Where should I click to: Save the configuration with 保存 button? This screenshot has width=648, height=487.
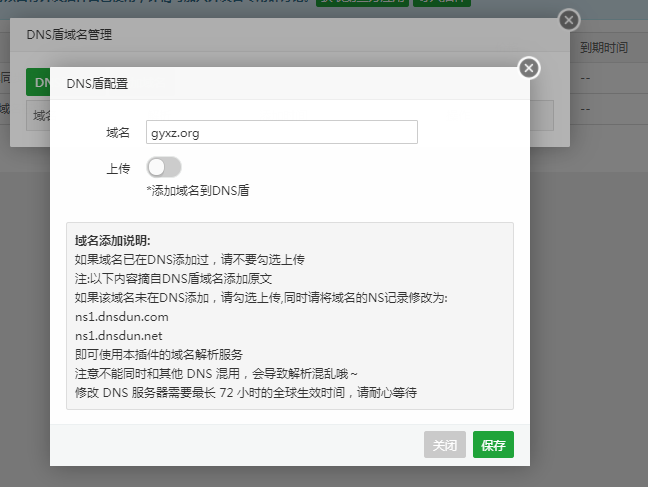click(x=493, y=445)
